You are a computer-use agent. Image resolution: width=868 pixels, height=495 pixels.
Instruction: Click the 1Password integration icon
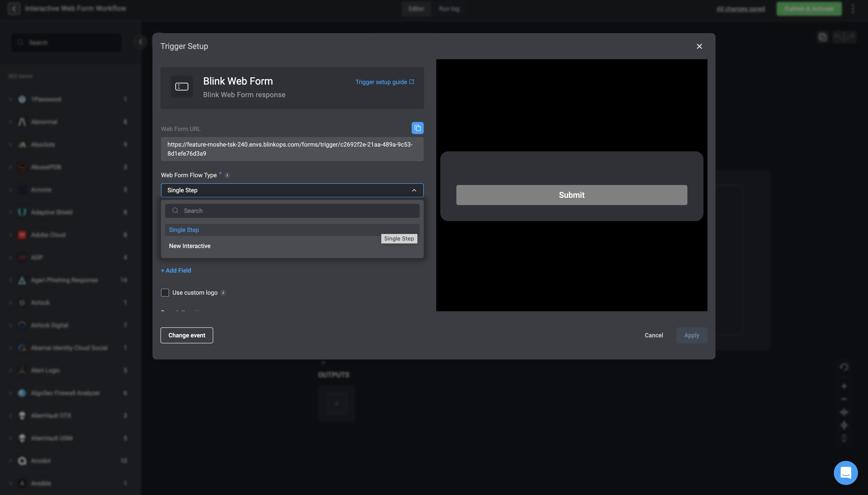(22, 99)
